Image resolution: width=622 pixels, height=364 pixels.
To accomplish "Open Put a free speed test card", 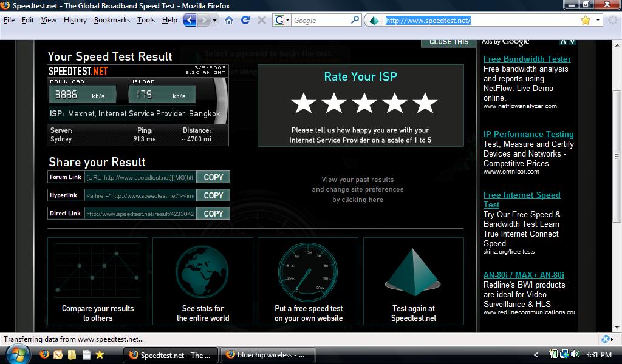I will [308, 281].
